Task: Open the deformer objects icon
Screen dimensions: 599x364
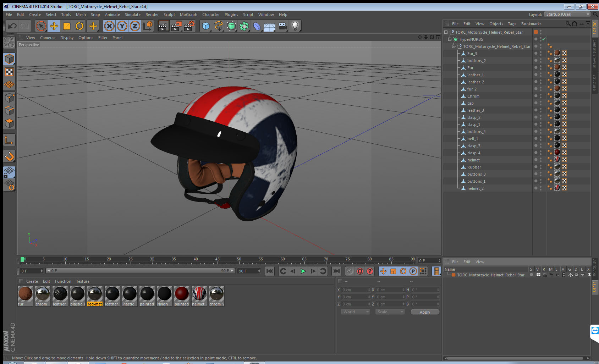Action: pos(257,26)
